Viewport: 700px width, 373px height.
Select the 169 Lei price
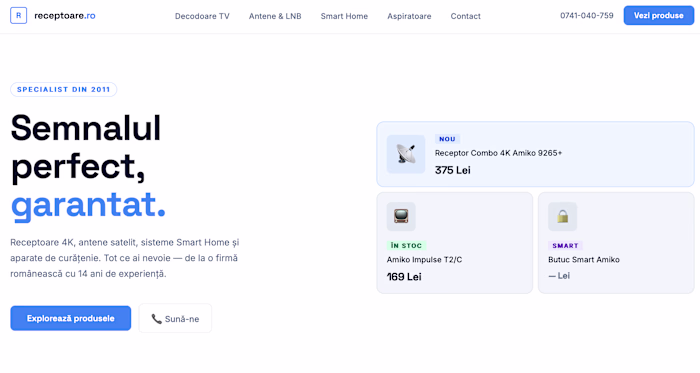404,277
